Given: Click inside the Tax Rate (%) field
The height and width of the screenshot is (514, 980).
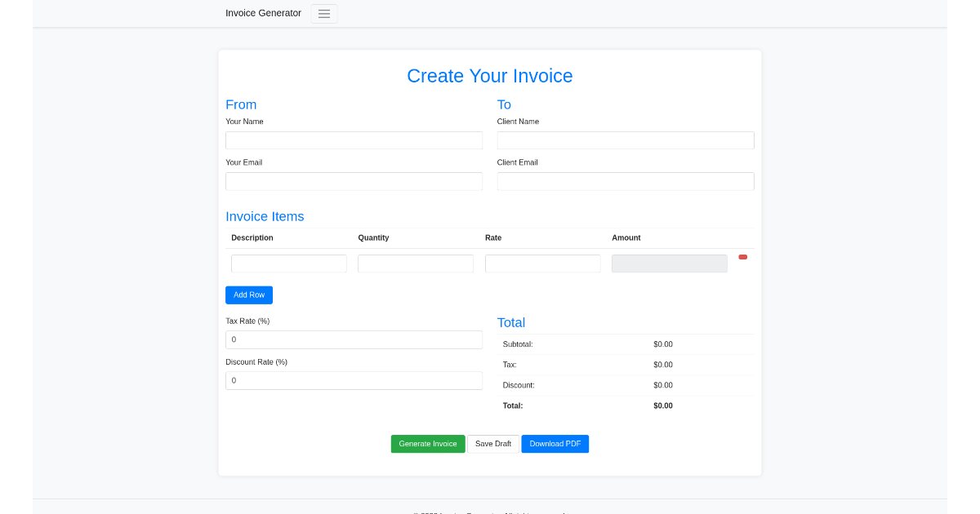Looking at the screenshot, I should pos(354,339).
